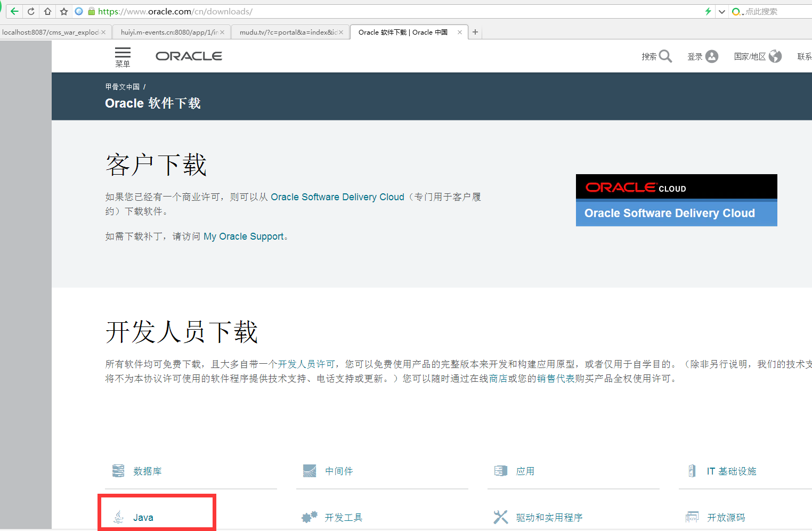Click the Oracle 软件下载 page title
This screenshot has width=812, height=531.
pos(153,103)
